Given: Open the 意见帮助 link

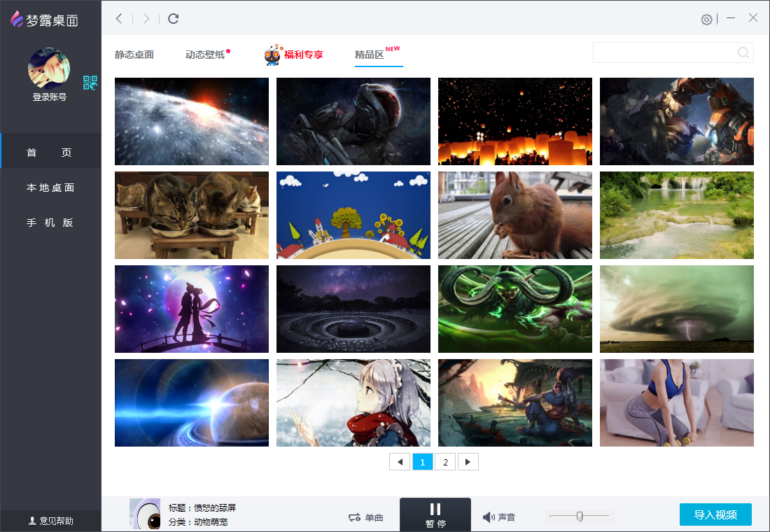Looking at the screenshot, I should point(57,521).
